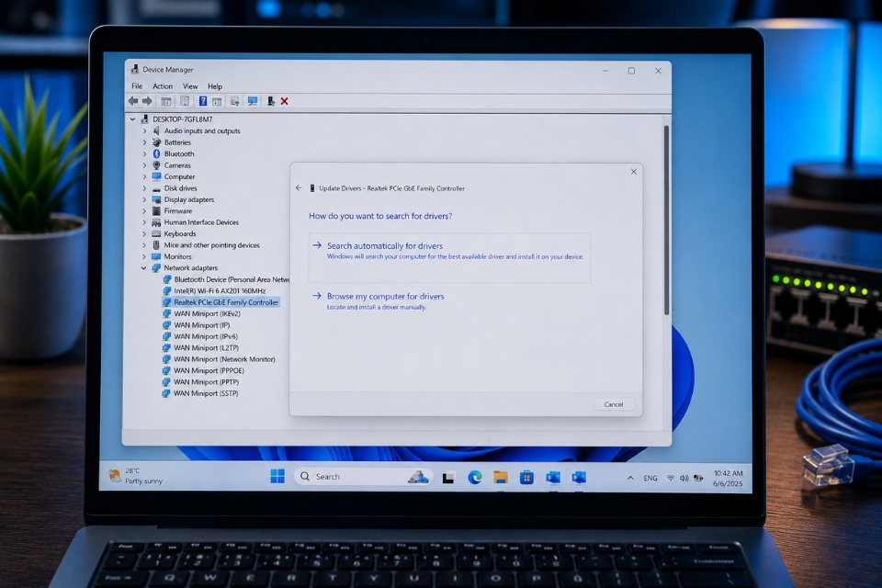
Task: Click the Task View taskbar icon
Action: (448, 478)
